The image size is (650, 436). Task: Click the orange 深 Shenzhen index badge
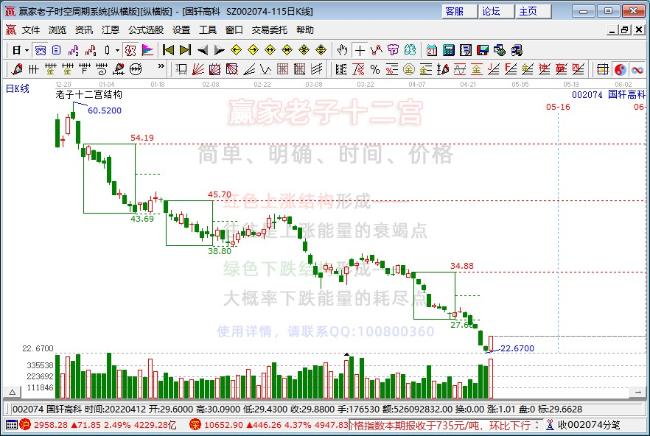195,425
